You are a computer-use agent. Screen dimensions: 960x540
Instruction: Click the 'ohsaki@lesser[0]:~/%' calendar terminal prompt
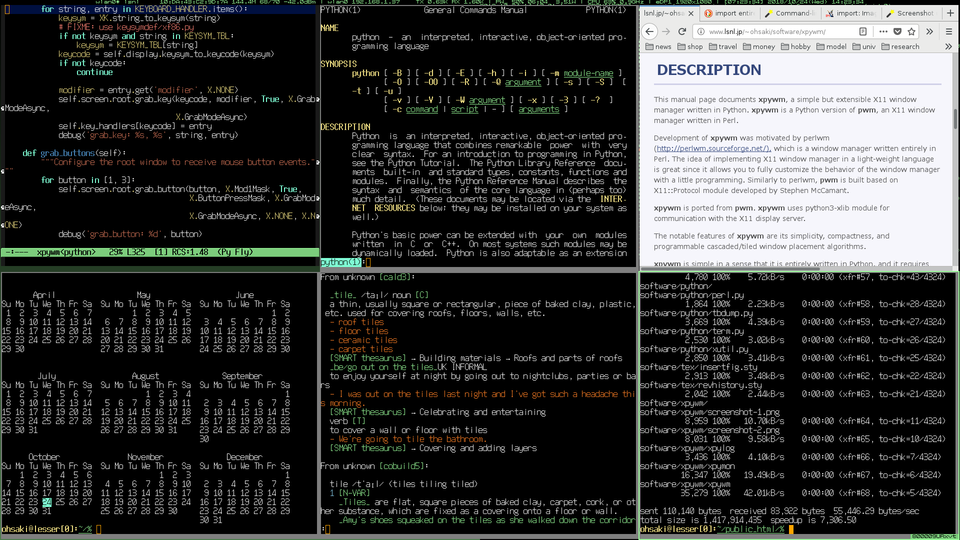point(47,529)
